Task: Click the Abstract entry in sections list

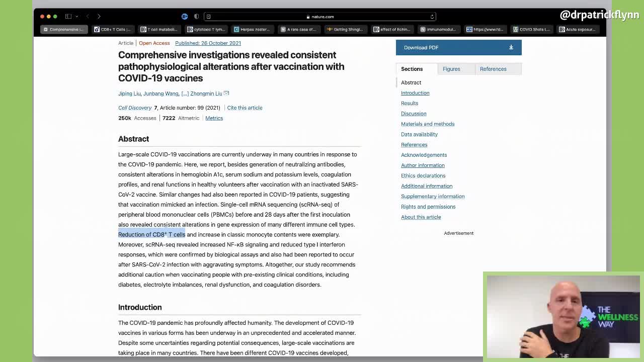Action: 411,82
